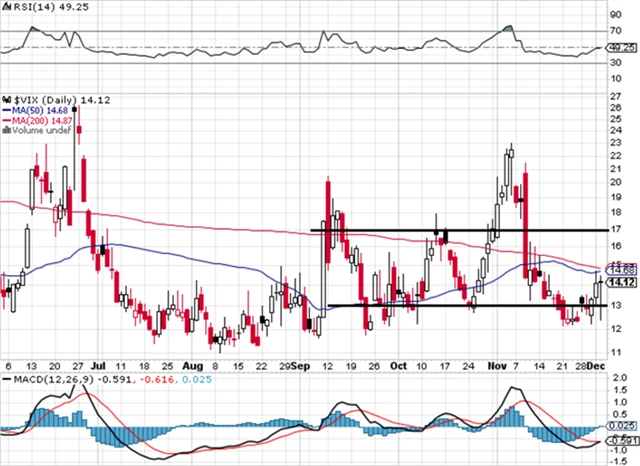
Task: Click the Volume undef legend marker
Action: (6, 132)
